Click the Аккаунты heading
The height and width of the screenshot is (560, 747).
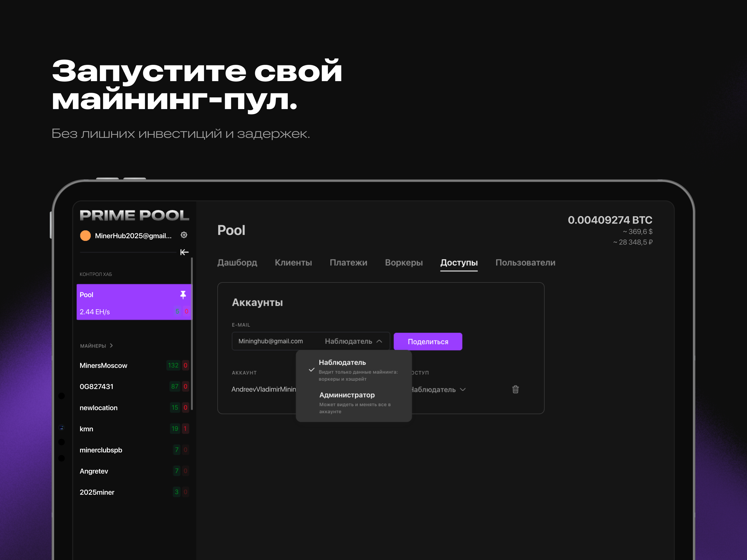257,303
